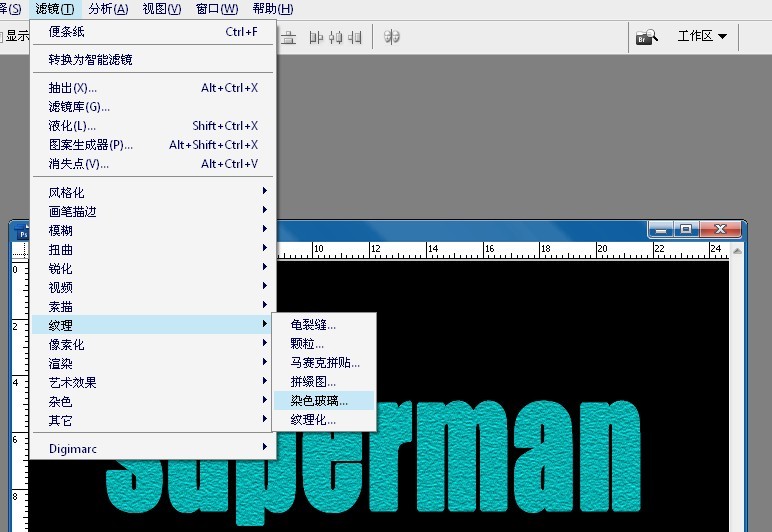Screen dimensions: 772x532
Task: Open the 分析(A) menu
Action: (108, 9)
